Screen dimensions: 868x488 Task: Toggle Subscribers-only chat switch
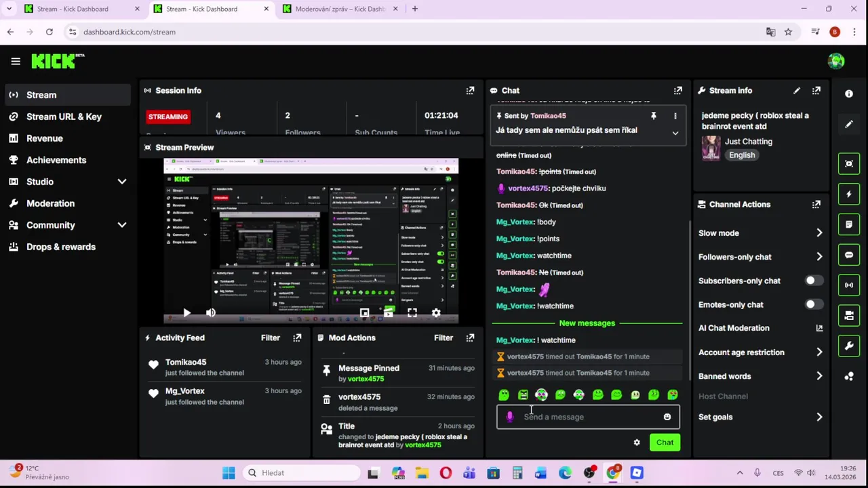[x=814, y=281]
